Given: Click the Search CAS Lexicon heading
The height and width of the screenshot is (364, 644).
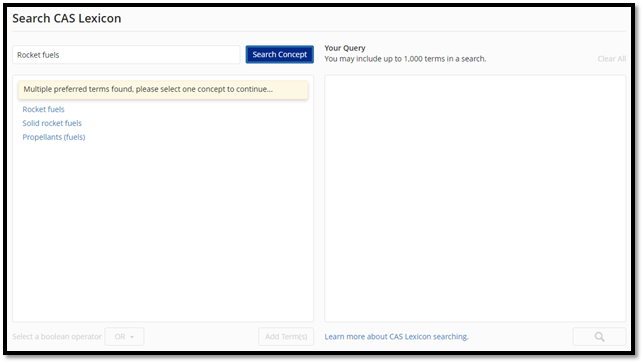Looking at the screenshot, I should 67,18.
